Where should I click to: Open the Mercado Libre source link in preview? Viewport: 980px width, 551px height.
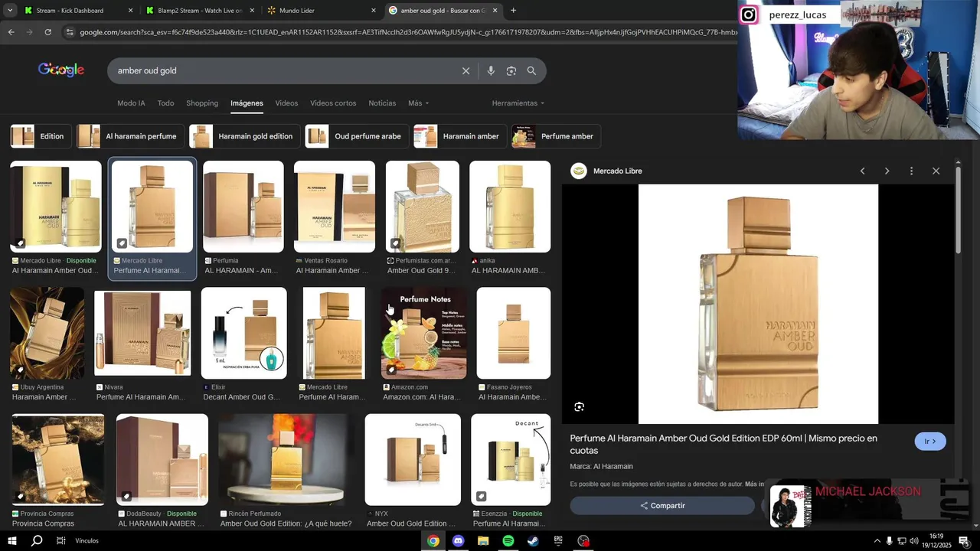pyautogui.click(x=606, y=171)
